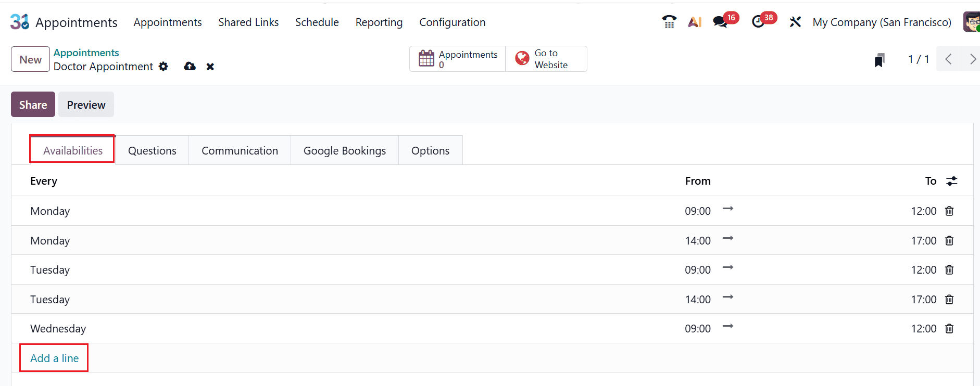This screenshot has width=980, height=386.
Task: Go to the previous record arrow
Action: [x=948, y=59]
